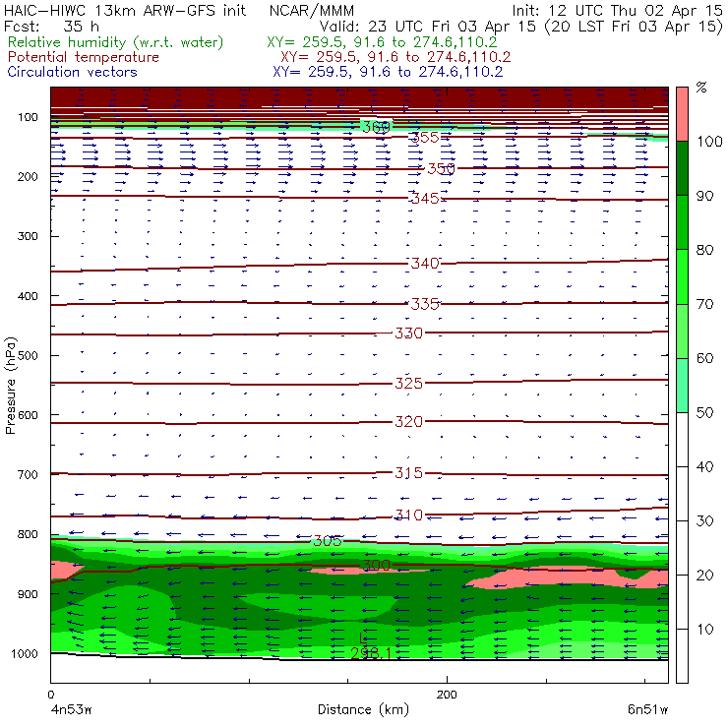
Task: Click the pink above-100% colorbar segment
Action: [682, 114]
